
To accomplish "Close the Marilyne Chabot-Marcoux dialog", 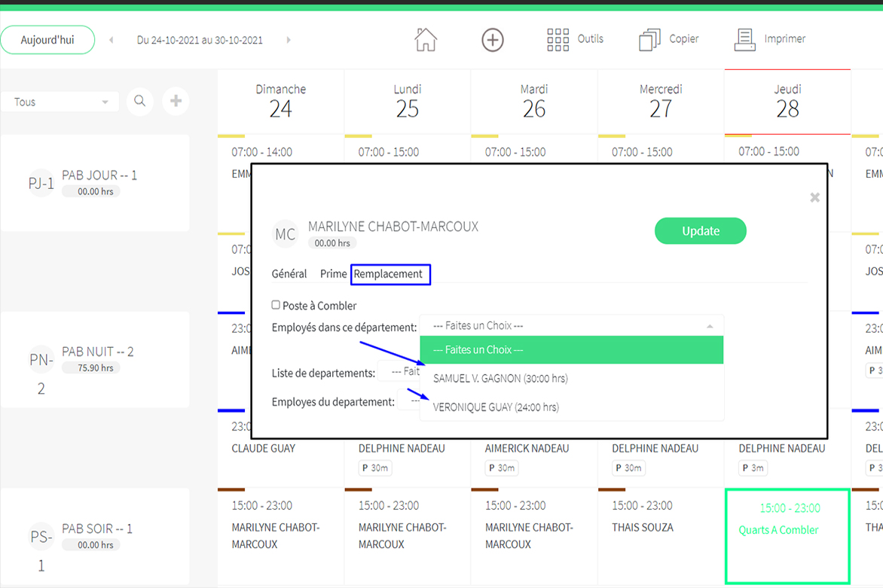I will [x=814, y=197].
